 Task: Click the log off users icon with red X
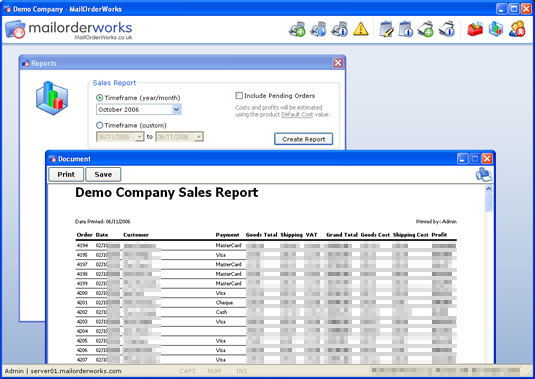click(x=517, y=29)
